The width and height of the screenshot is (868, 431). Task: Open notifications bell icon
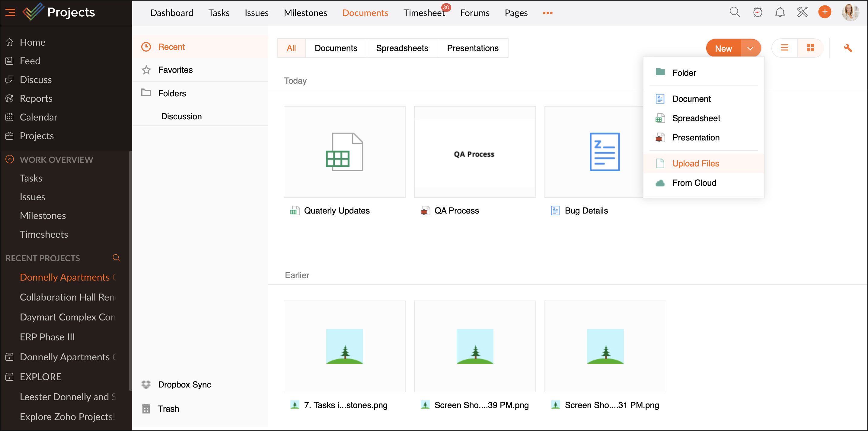point(780,12)
